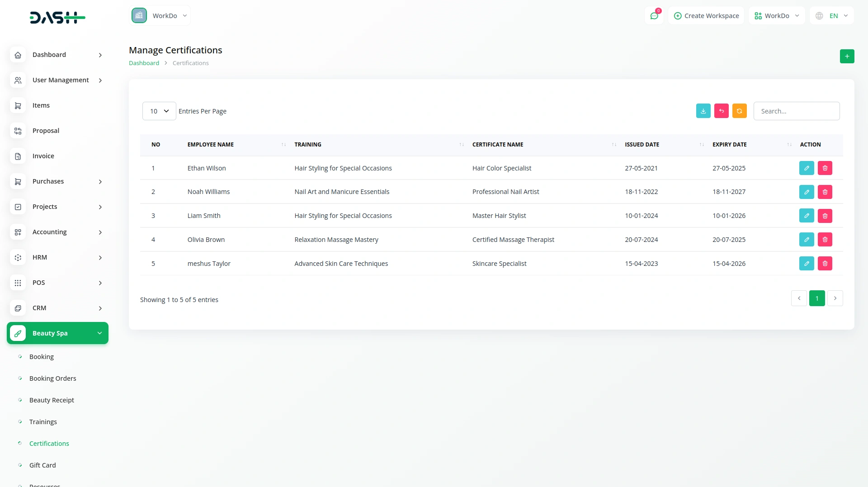Select Gift Card sidebar item
Image resolution: width=868 pixels, height=487 pixels.
pos(42,465)
